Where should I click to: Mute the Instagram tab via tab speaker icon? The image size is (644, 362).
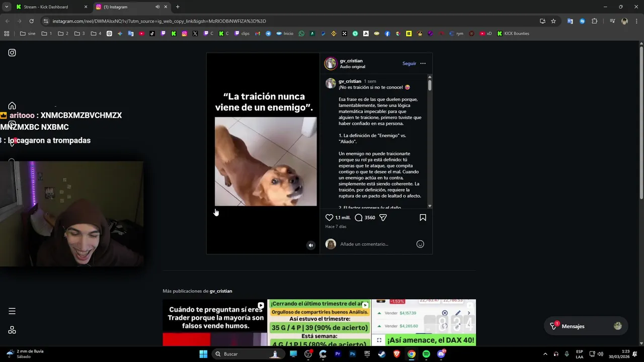[157, 7]
